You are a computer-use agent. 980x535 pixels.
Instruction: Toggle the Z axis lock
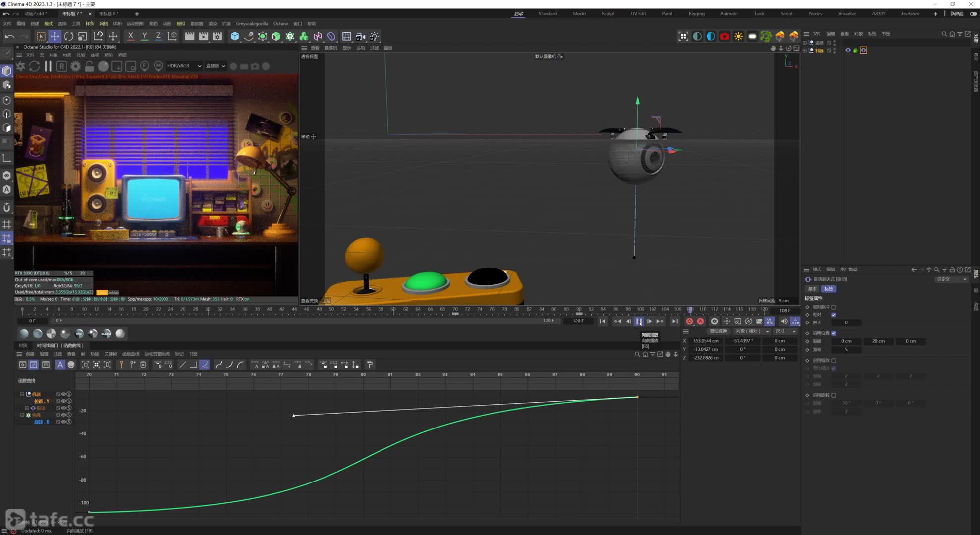(x=158, y=36)
